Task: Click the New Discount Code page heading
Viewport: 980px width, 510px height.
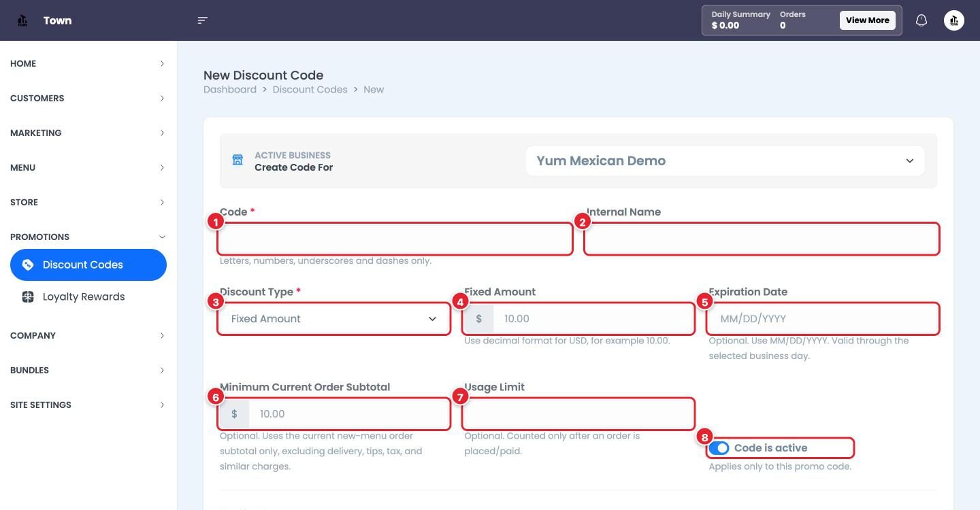Action: point(263,75)
